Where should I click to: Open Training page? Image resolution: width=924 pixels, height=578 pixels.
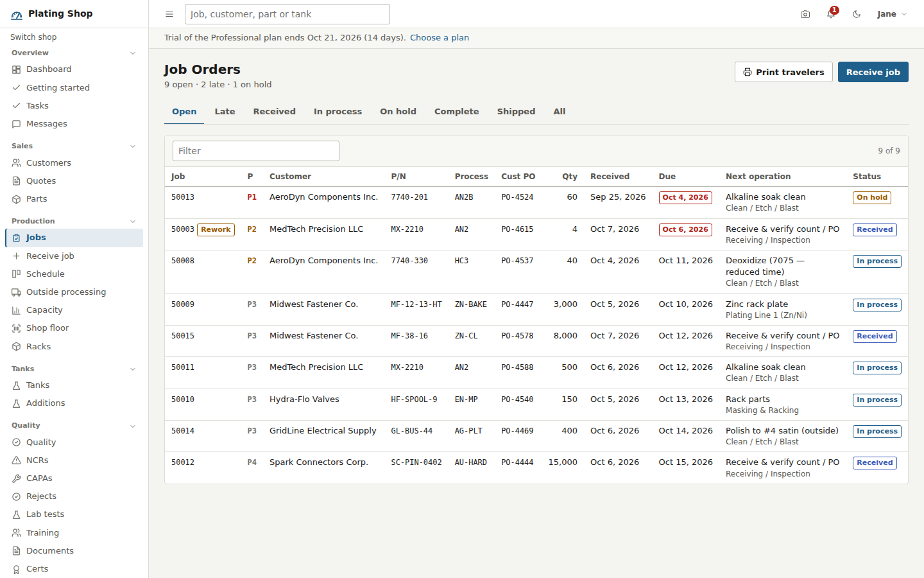coord(74,532)
